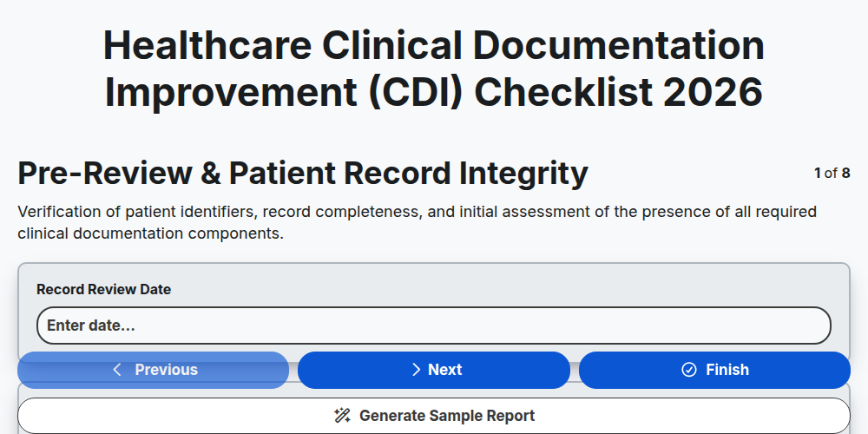Select the Record Review Date label
Image resolution: width=868 pixels, height=434 pixels.
103,290
